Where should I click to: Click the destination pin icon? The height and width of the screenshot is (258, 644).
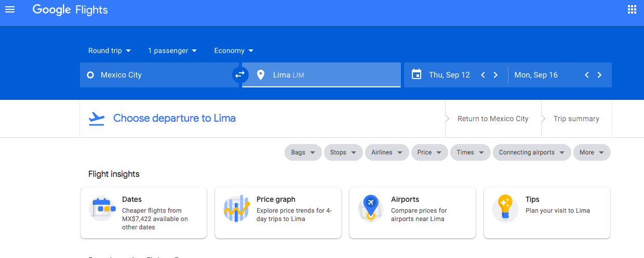point(261,75)
